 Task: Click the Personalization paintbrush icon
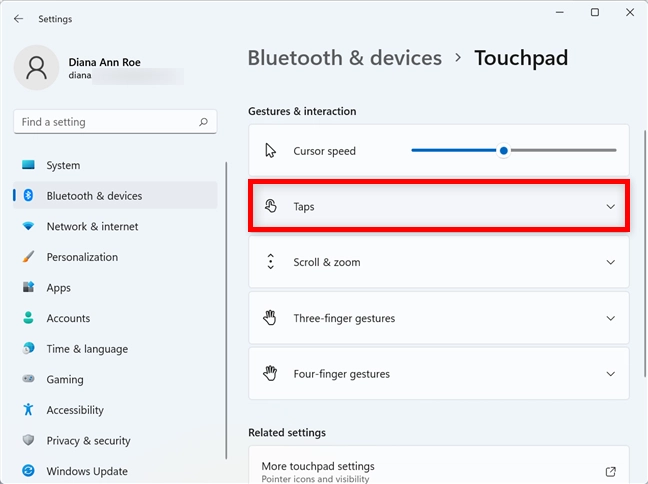click(28, 257)
